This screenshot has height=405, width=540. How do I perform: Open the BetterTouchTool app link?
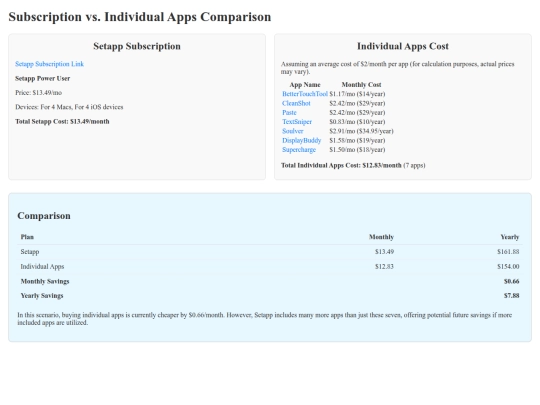click(x=305, y=94)
